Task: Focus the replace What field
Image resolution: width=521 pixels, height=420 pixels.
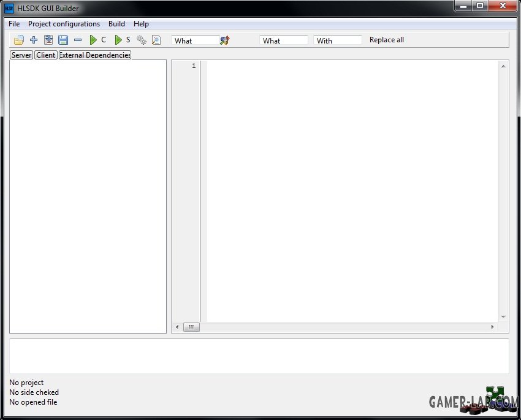Action: [284, 40]
